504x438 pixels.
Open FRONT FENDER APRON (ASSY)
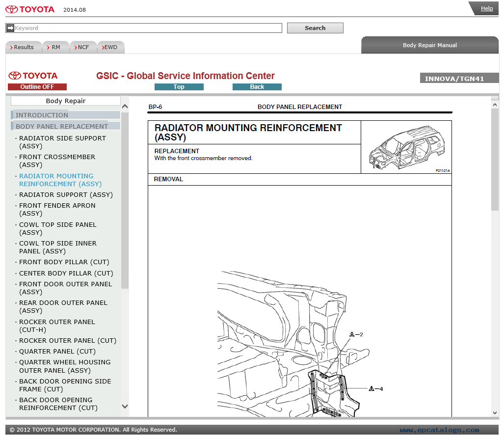coord(57,209)
